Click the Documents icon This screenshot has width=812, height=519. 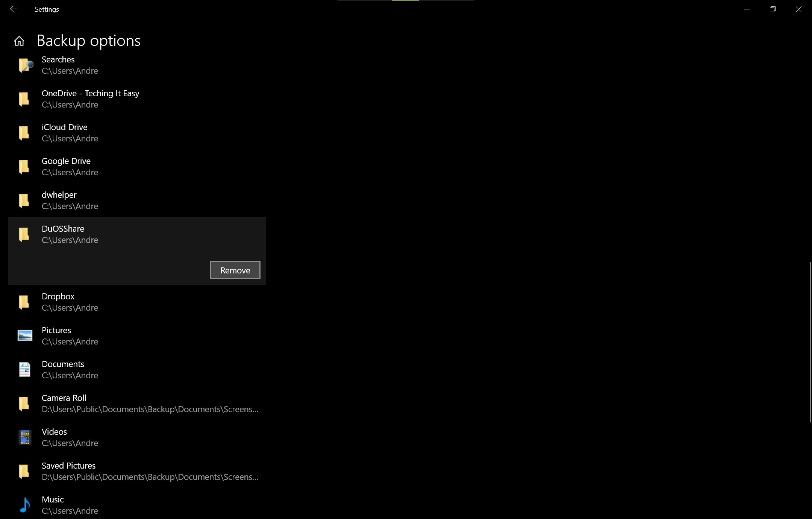[24, 369]
